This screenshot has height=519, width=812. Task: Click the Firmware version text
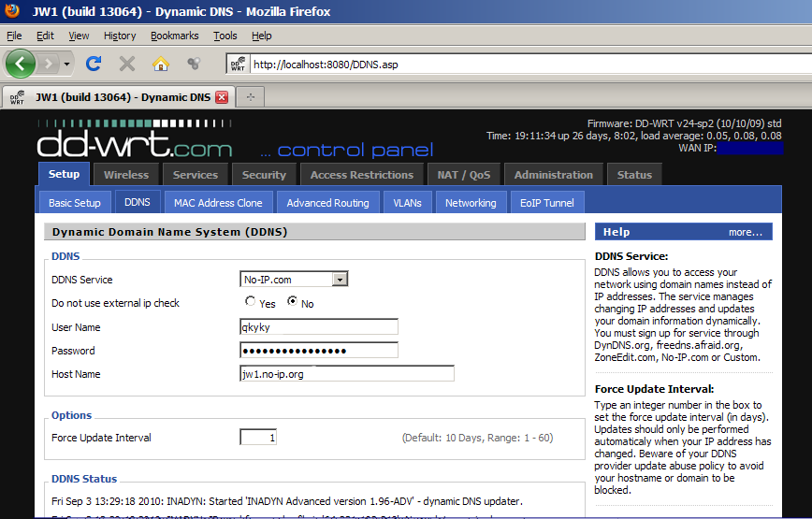click(684, 123)
